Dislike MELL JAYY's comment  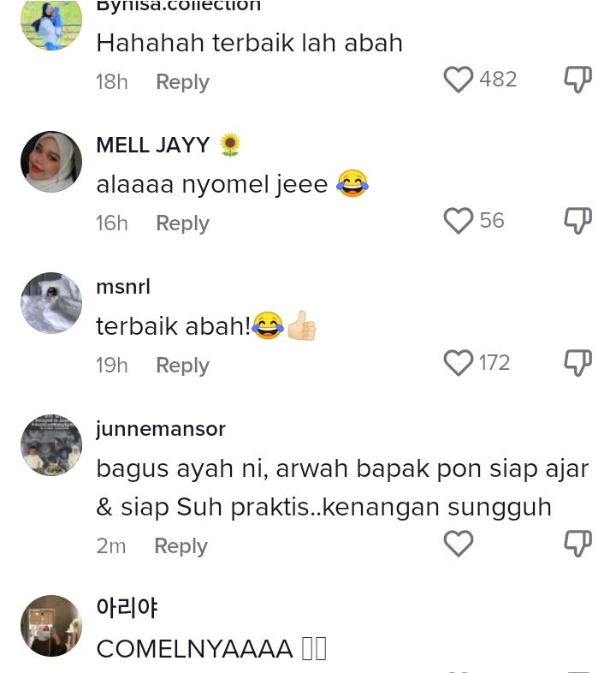577,221
